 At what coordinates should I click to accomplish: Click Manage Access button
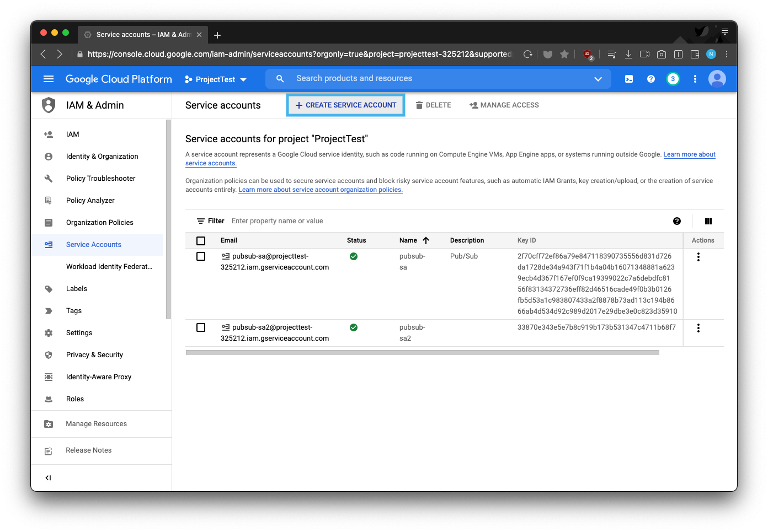tap(504, 105)
